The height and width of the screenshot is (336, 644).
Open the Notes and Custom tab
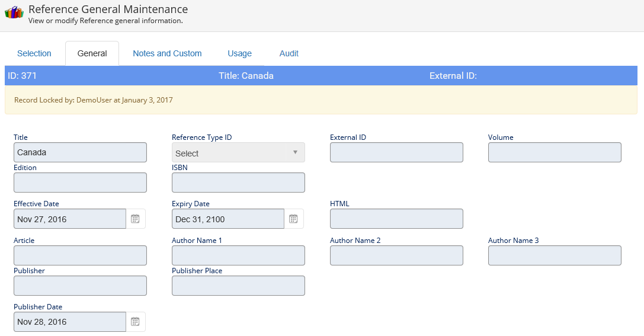[167, 53]
